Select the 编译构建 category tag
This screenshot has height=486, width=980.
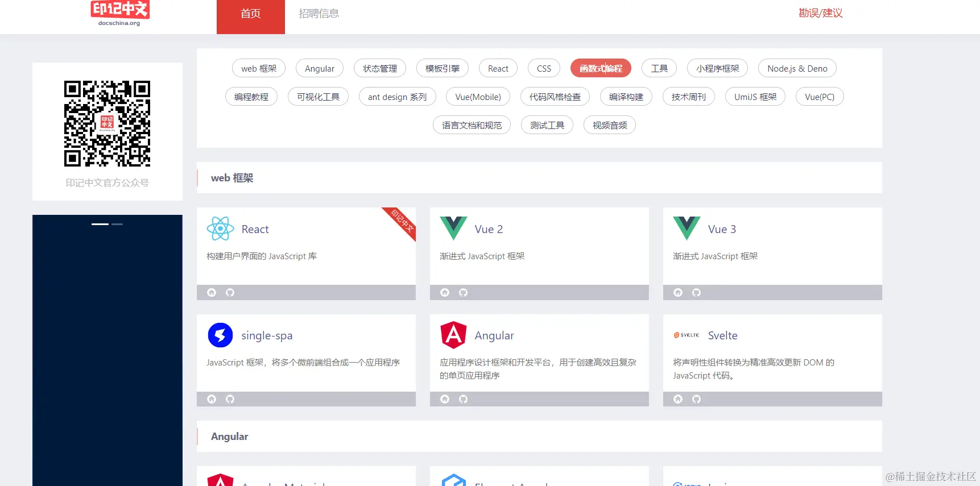click(626, 97)
